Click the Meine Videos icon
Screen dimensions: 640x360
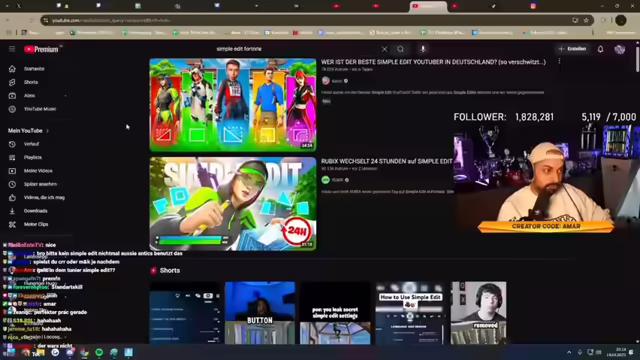[x=12, y=171]
